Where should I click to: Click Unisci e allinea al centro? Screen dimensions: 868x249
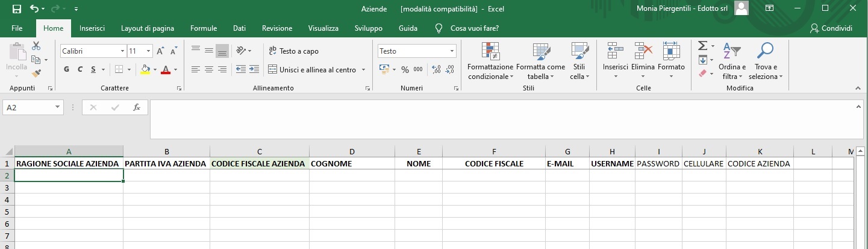(317, 70)
